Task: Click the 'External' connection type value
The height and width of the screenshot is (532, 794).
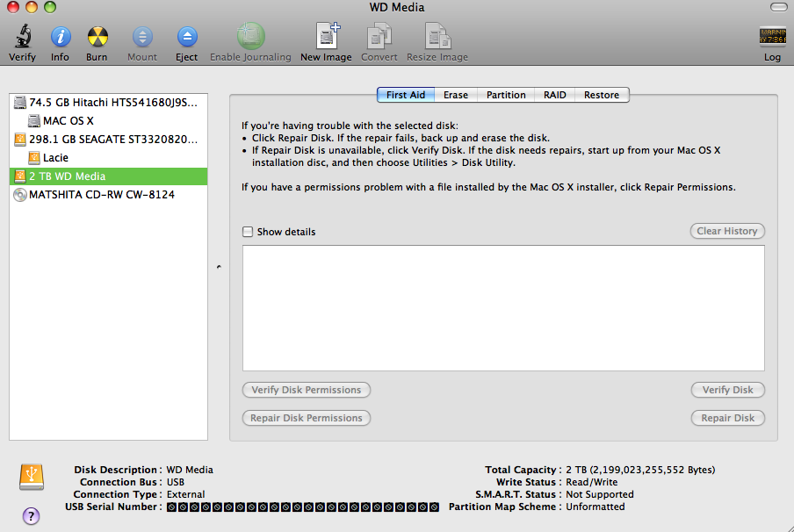Action: pos(186,494)
